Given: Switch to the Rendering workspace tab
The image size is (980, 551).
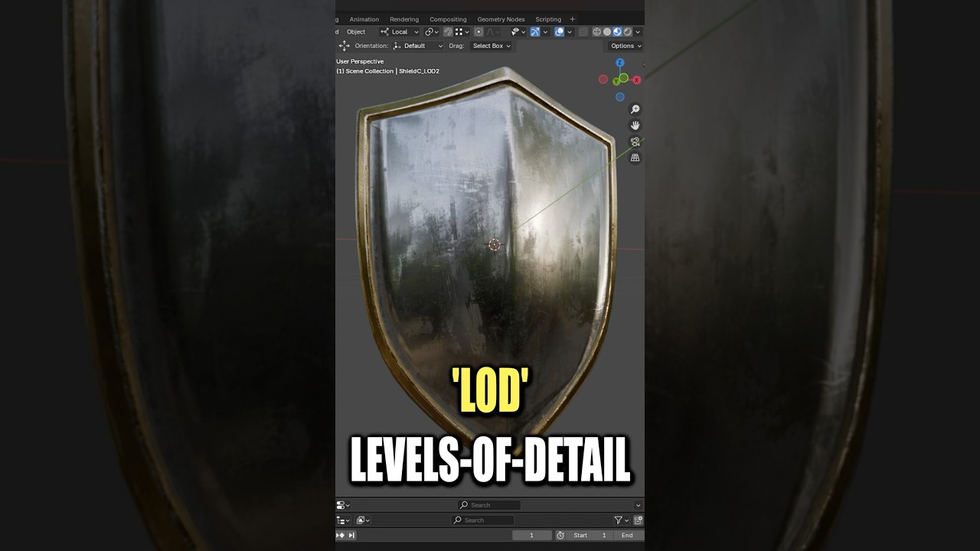Looking at the screenshot, I should click(x=404, y=19).
